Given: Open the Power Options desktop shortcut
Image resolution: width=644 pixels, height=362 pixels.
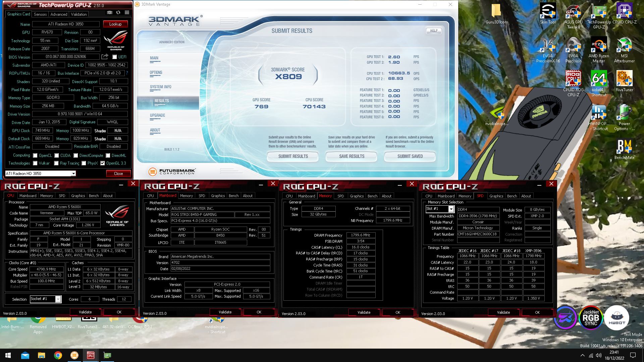Looking at the screenshot, I should pyautogui.click(x=624, y=118).
